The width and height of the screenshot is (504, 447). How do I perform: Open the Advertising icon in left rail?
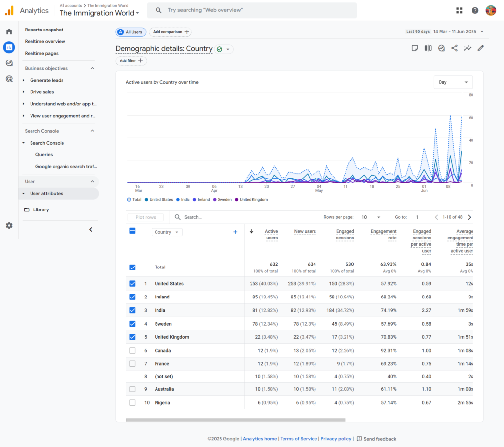click(9, 79)
